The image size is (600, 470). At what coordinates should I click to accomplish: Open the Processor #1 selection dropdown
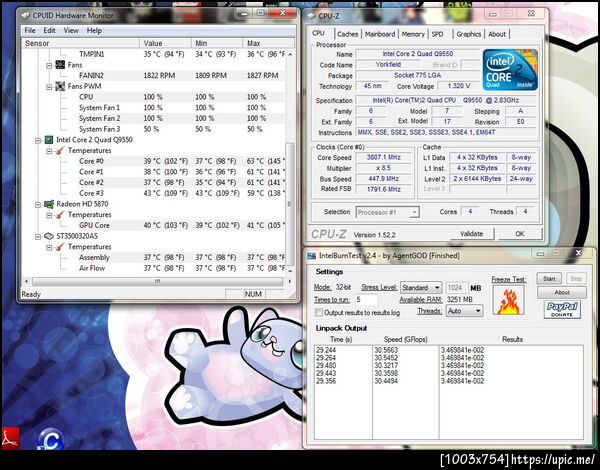tap(388, 212)
